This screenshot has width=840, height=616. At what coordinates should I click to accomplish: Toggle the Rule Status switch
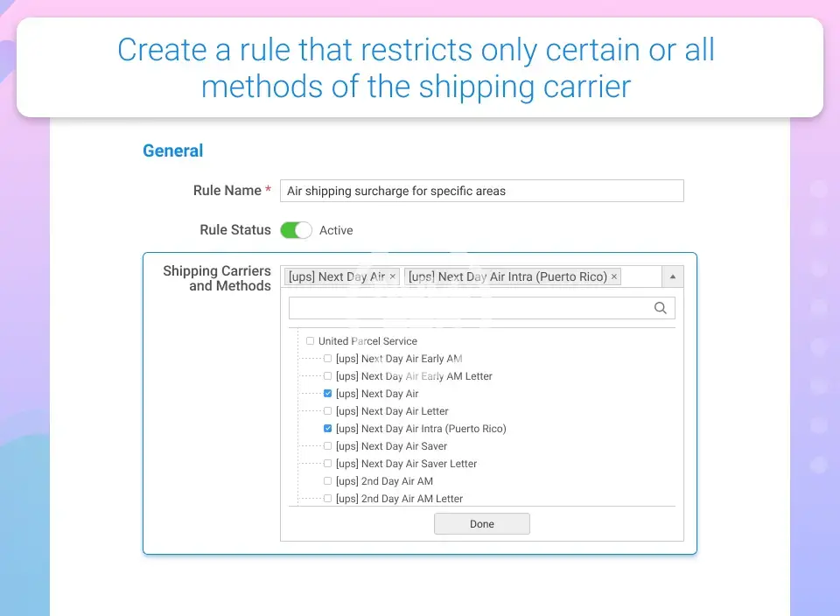coord(296,230)
